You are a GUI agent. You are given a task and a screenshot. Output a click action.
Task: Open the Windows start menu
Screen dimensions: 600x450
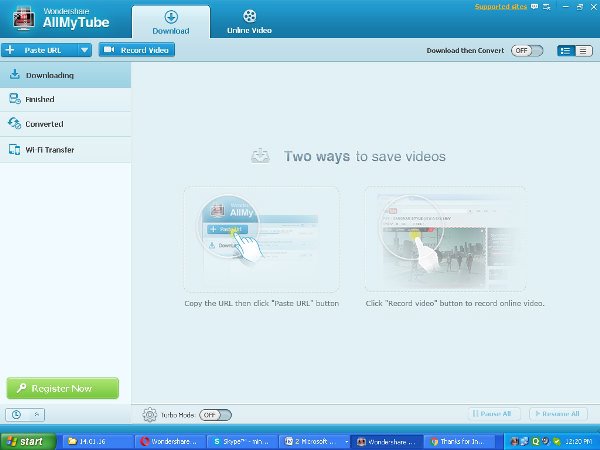(28, 442)
